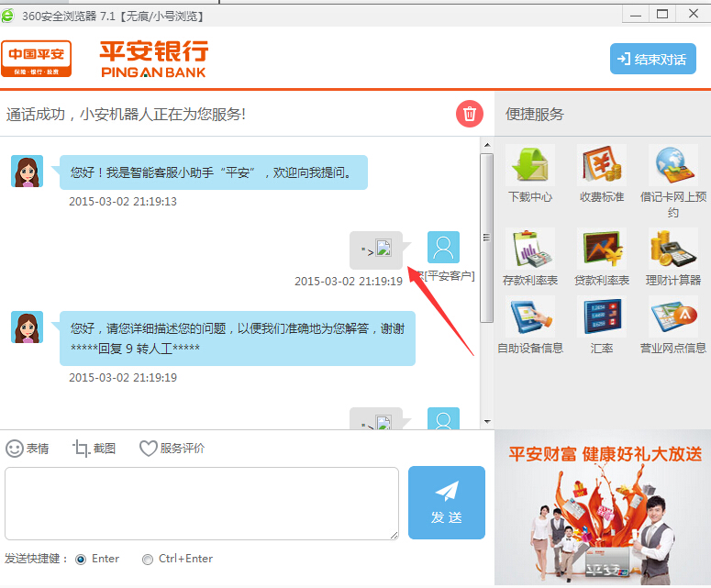Click the 平安财富 健康好礼大放送 banner ad
The image size is (711, 588).
[x=603, y=507]
